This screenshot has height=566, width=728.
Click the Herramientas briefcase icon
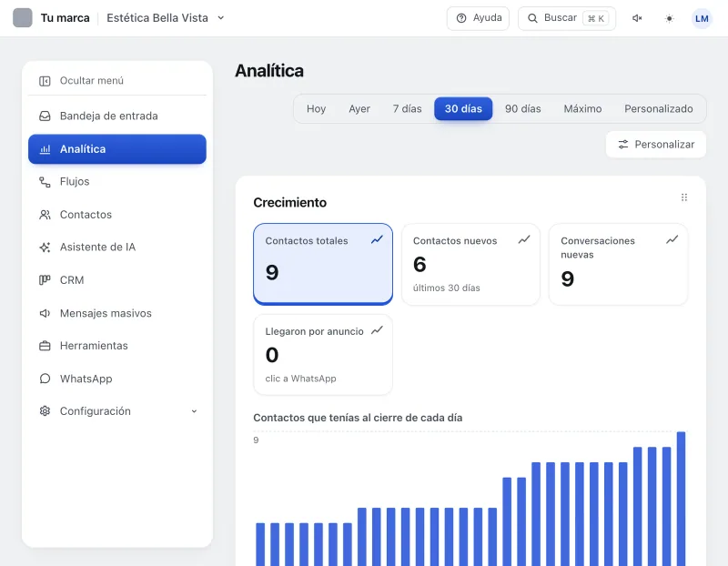coord(45,346)
